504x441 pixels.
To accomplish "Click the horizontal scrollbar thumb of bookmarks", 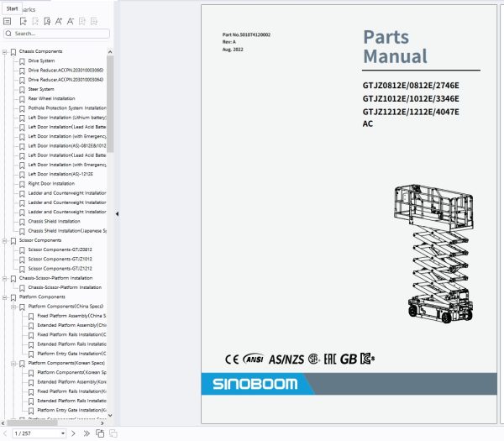I will 32,423.
